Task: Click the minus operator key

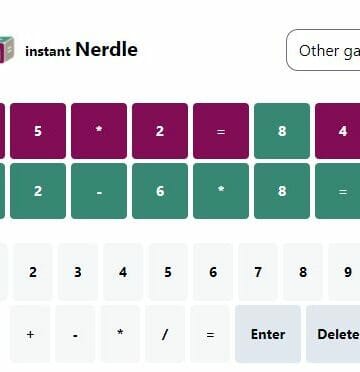Action: (75, 334)
